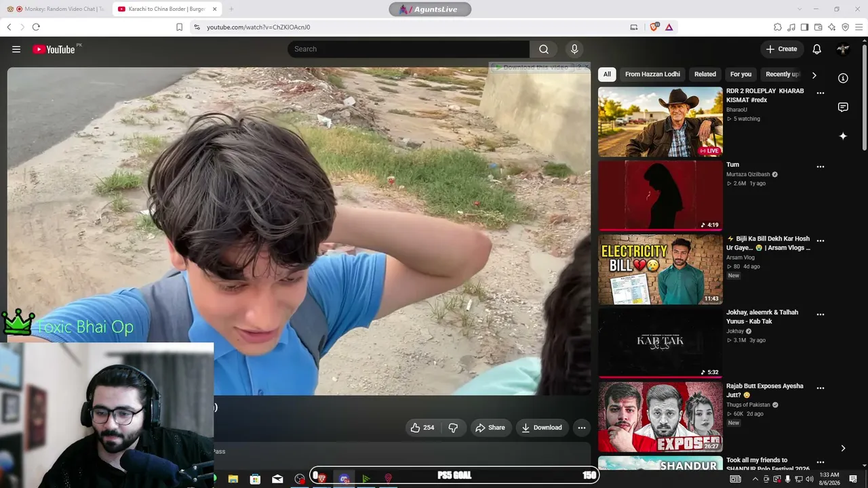Viewport: 868px width, 488px height.
Task: Open the Murtaza Qizilbash channel link
Action: pos(749,174)
